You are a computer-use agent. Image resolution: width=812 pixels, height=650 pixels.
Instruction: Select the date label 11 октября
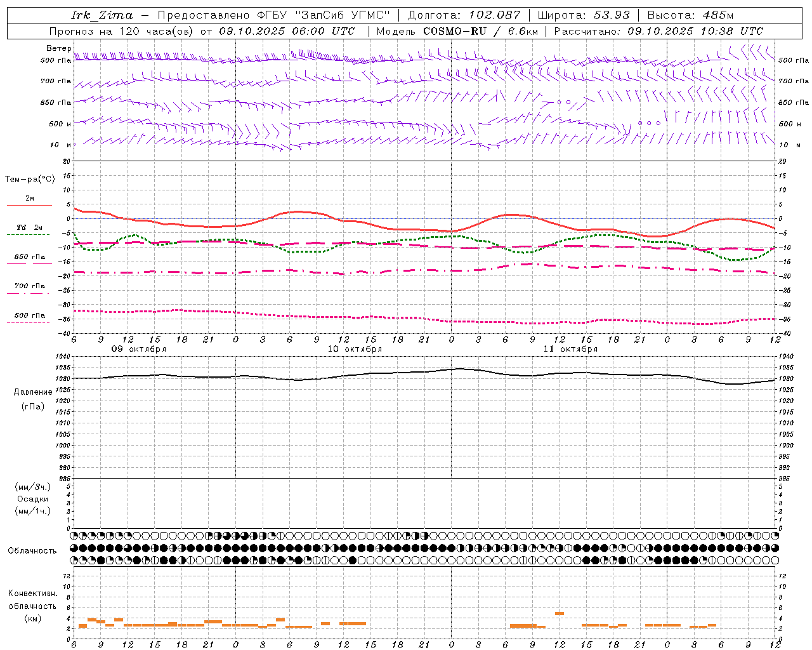(x=570, y=349)
